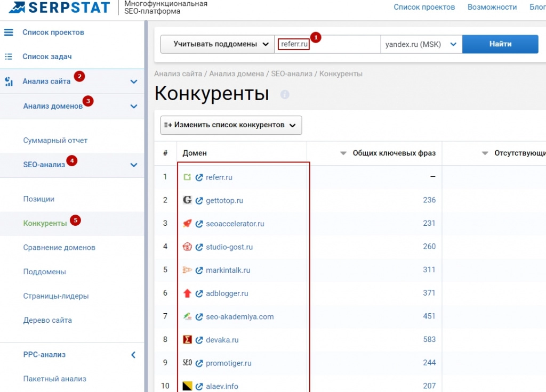Open Пакетный анализ sidebar item
This screenshot has width=546, height=392.
[55, 379]
